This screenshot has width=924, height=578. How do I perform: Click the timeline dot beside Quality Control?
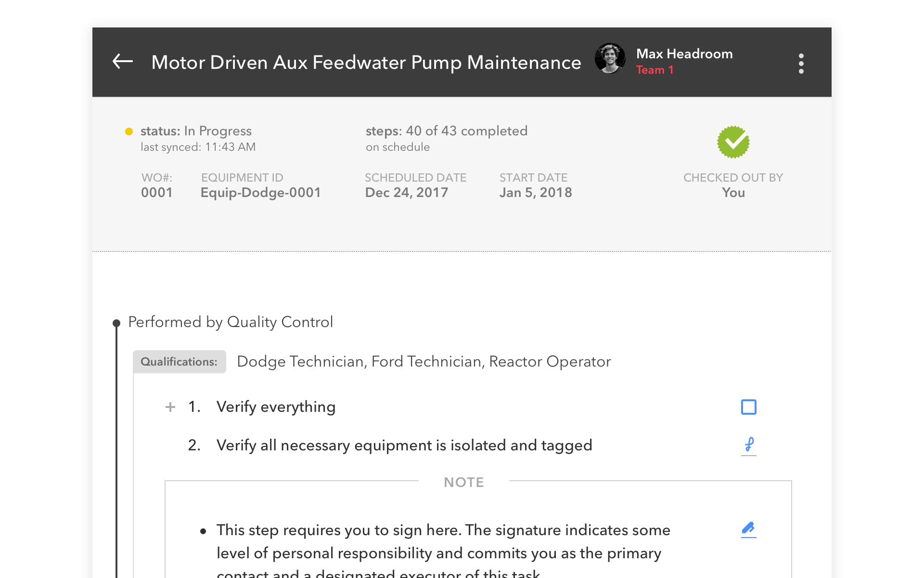click(116, 323)
